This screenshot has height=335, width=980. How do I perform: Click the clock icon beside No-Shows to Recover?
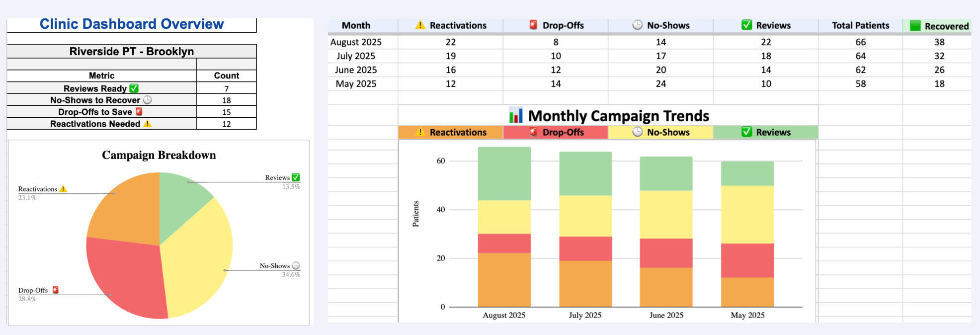click(x=148, y=100)
